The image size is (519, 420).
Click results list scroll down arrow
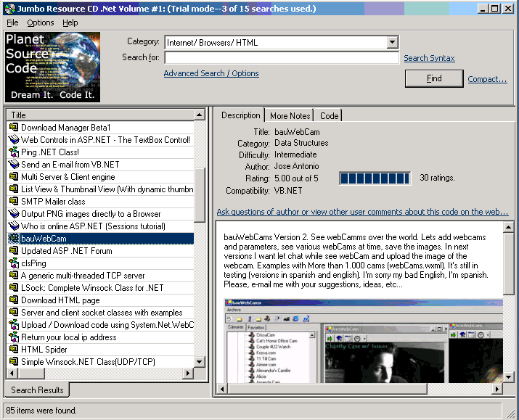click(199, 361)
